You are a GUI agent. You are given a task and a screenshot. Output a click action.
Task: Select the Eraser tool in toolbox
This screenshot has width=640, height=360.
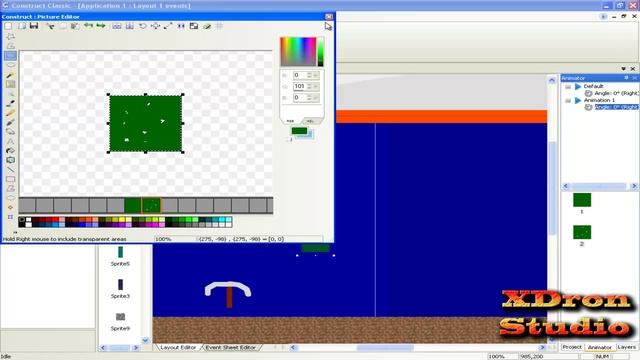[11, 132]
